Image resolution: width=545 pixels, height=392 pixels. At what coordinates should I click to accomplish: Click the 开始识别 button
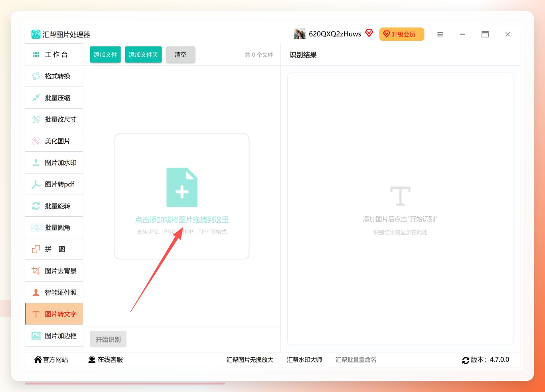click(108, 339)
